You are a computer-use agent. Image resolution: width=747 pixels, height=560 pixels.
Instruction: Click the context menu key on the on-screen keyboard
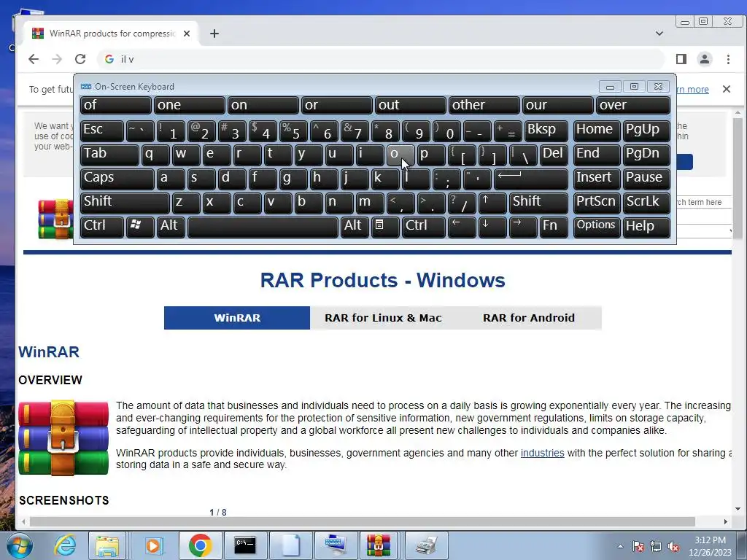click(384, 226)
